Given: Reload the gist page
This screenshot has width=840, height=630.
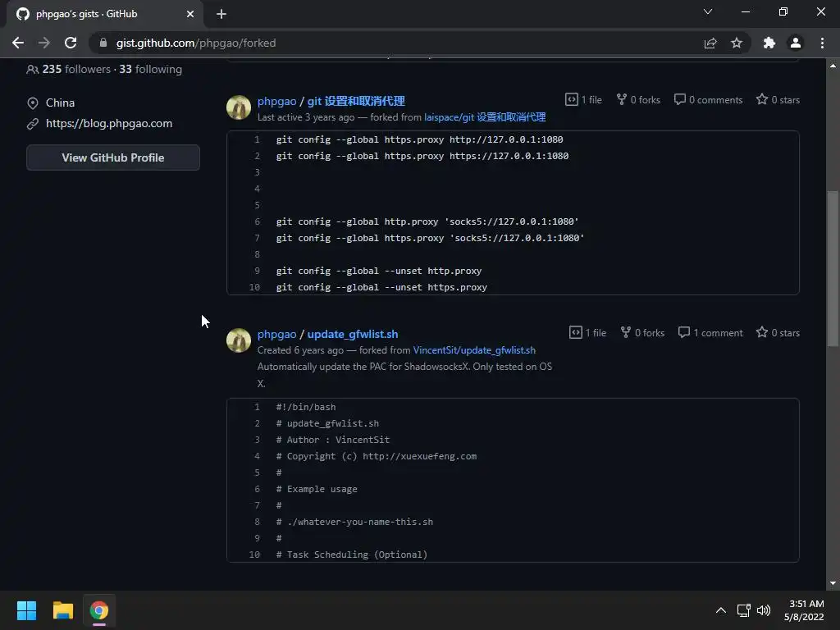Looking at the screenshot, I should pos(71,43).
